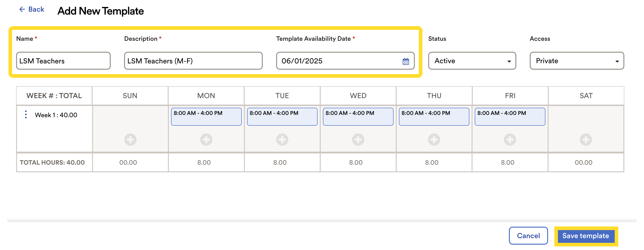This screenshot has height=250, width=644.
Task: Open Wednesday's 8:00 AM - 4:00 PM shift
Action: [x=358, y=117]
